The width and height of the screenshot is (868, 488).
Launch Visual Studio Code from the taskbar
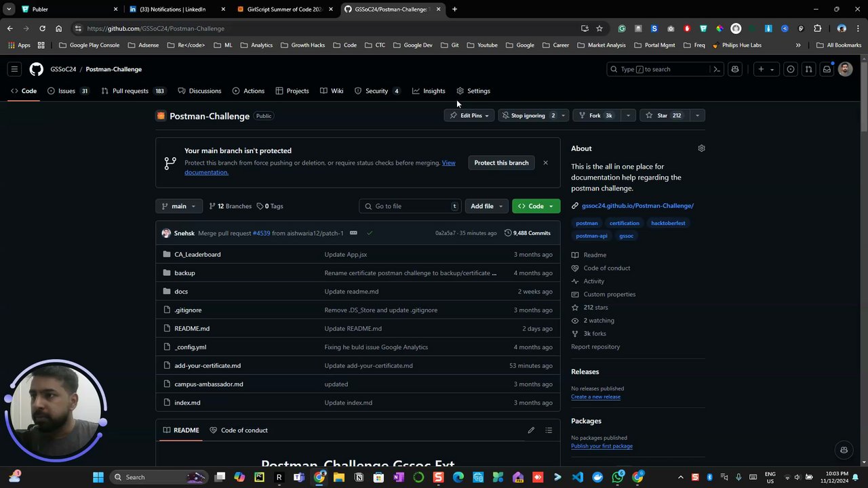578,477
